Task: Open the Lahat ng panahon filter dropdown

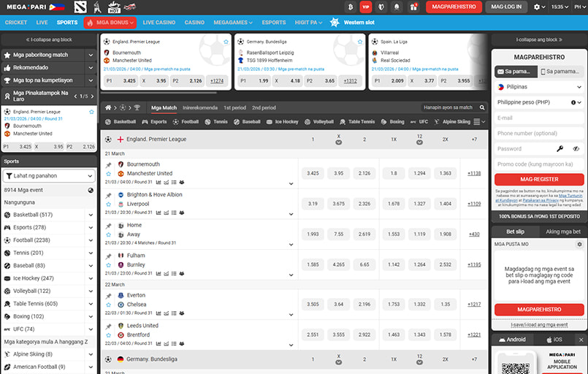Action: 50,176
